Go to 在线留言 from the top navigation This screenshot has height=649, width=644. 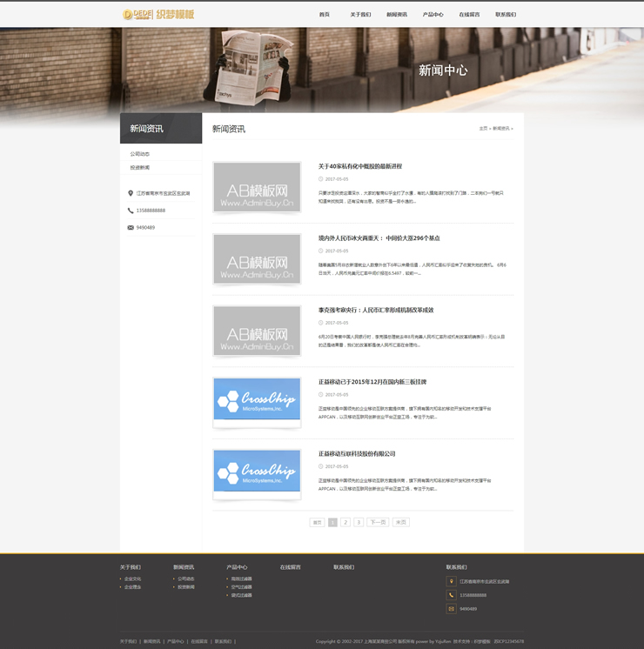pos(469,15)
